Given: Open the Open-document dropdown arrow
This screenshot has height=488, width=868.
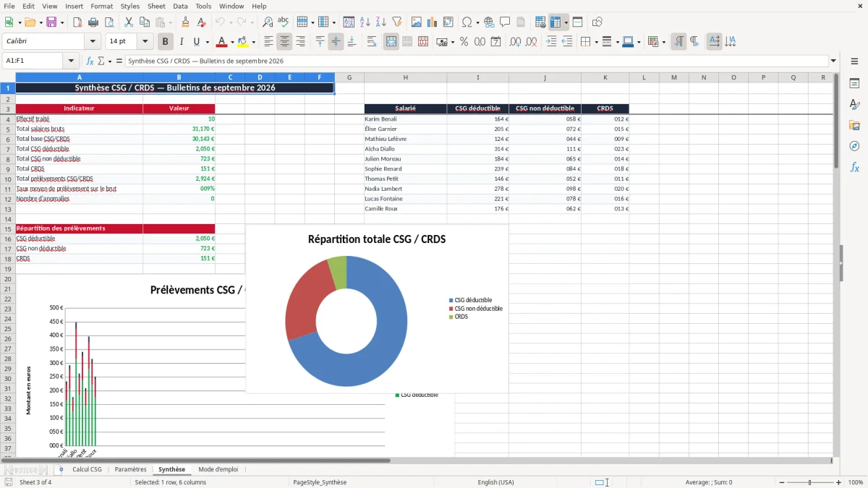Looking at the screenshot, I should 41,22.
